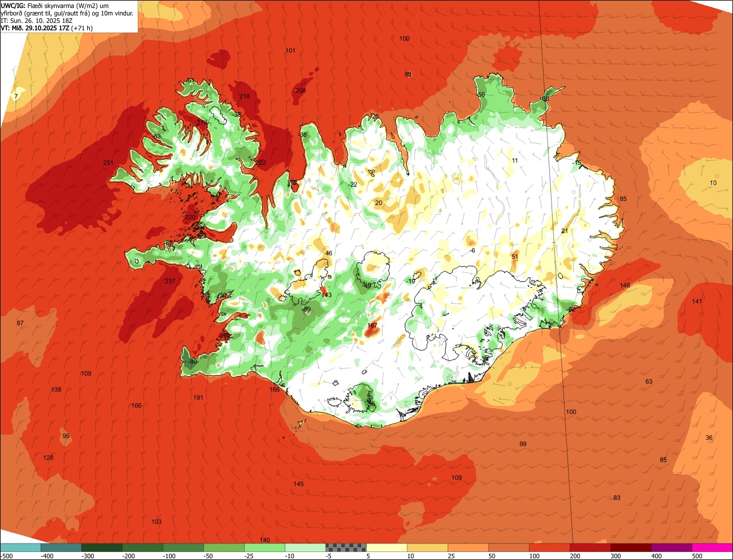Screen dimensions: 733x560
Task: Select the teal swatch between -400 and -300
Action: click(x=61, y=547)
